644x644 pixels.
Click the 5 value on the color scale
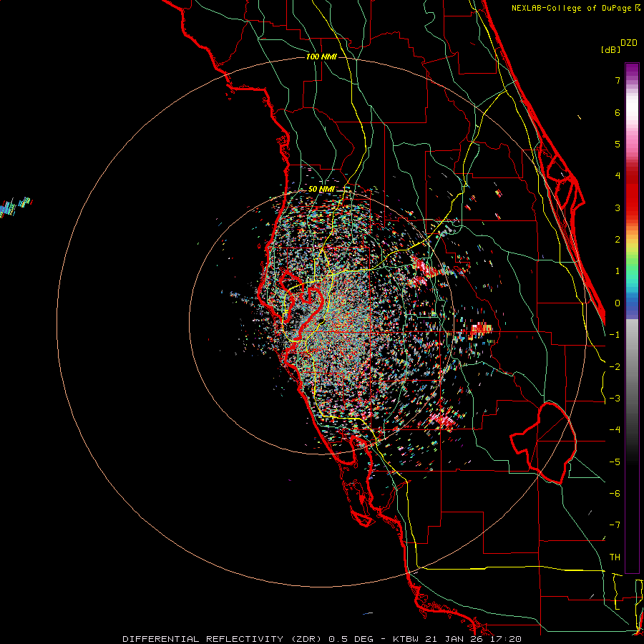pos(618,144)
